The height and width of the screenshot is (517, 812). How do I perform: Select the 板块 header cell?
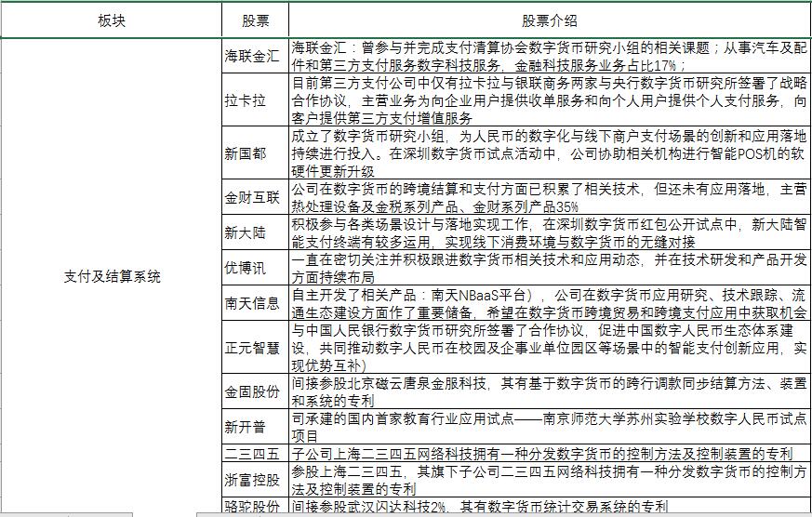tap(111, 20)
